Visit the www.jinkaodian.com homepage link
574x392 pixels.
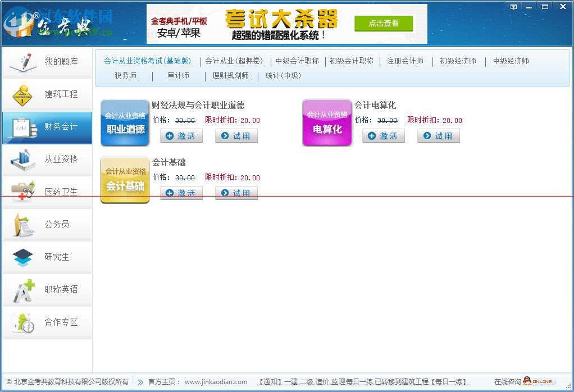pos(216,381)
